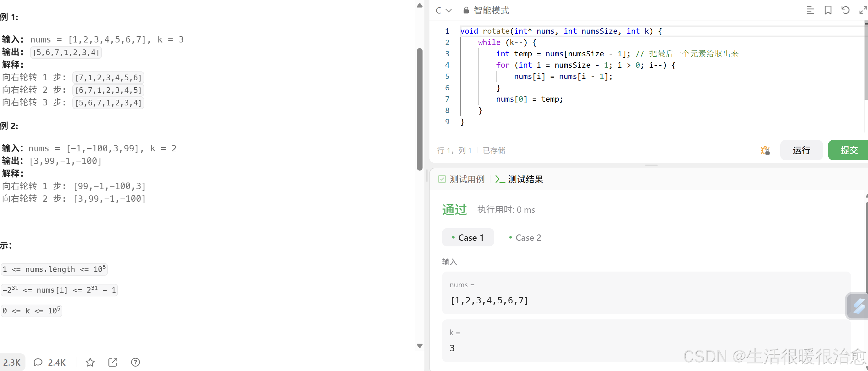
Task: Click the 运行 run button
Action: [x=801, y=150]
